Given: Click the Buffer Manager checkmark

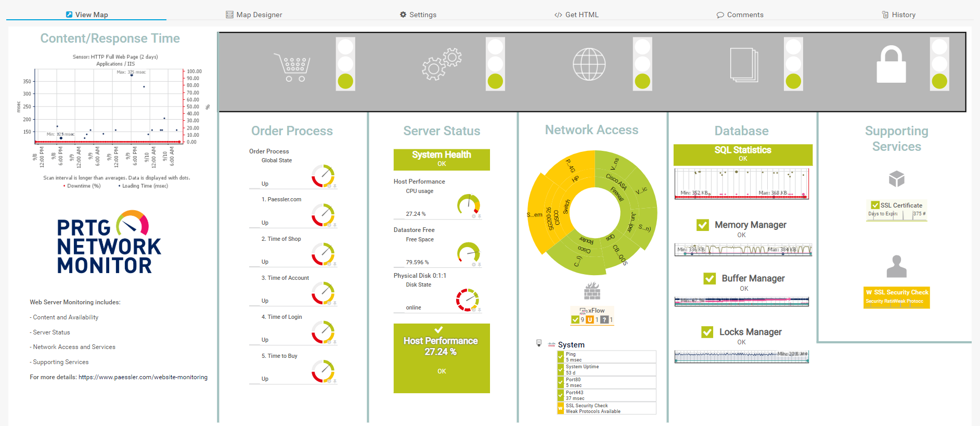Looking at the screenshot, I should pos(710,279).
